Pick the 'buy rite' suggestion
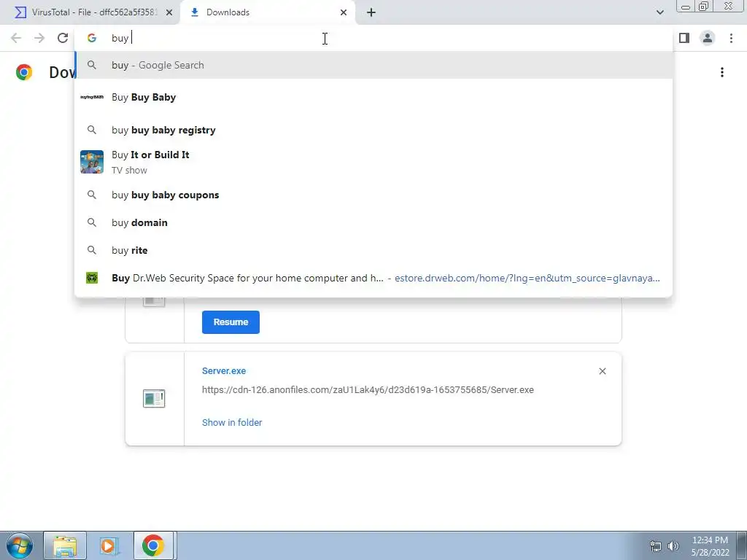 click(374, 250)
